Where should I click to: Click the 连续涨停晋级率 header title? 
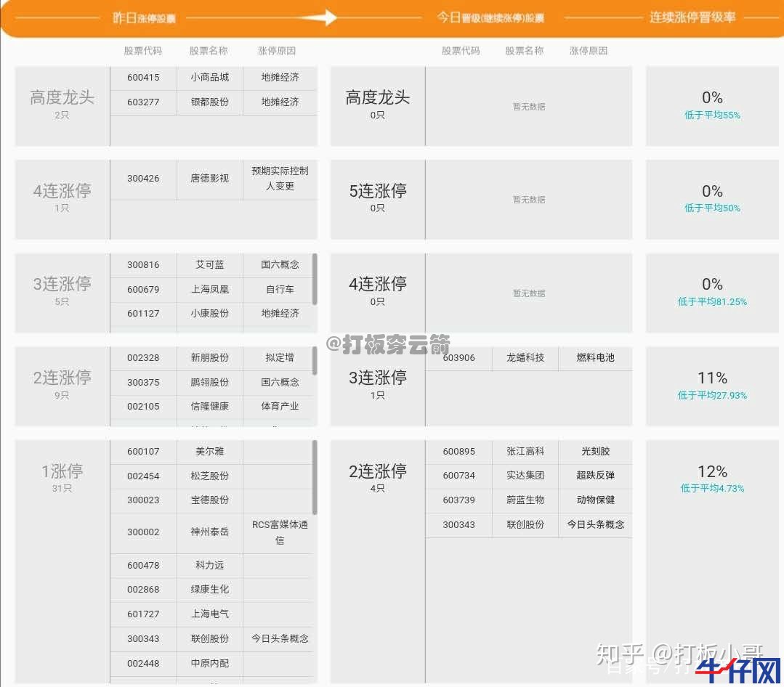coord(692,17)
